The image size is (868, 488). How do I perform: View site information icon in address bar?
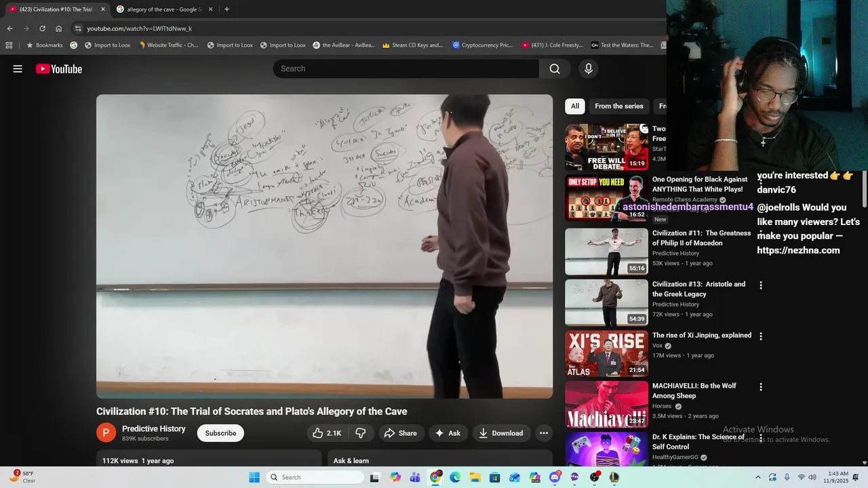[x=78, y=28]
